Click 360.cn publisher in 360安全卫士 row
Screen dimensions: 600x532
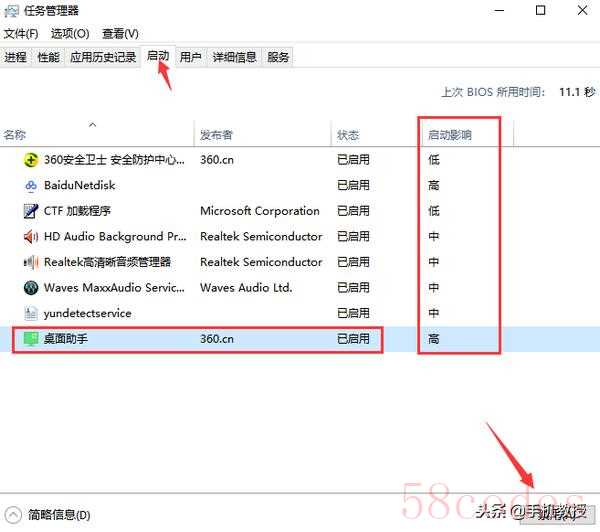[x=217, y=160]
